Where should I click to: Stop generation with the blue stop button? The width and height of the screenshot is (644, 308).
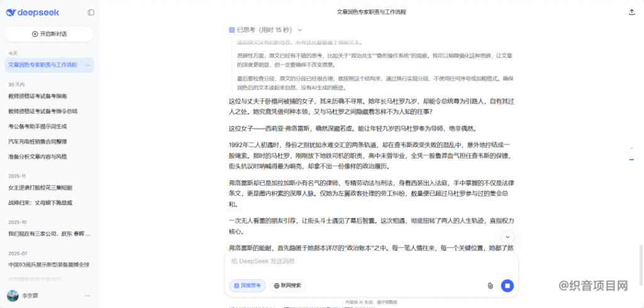point(508,286)
